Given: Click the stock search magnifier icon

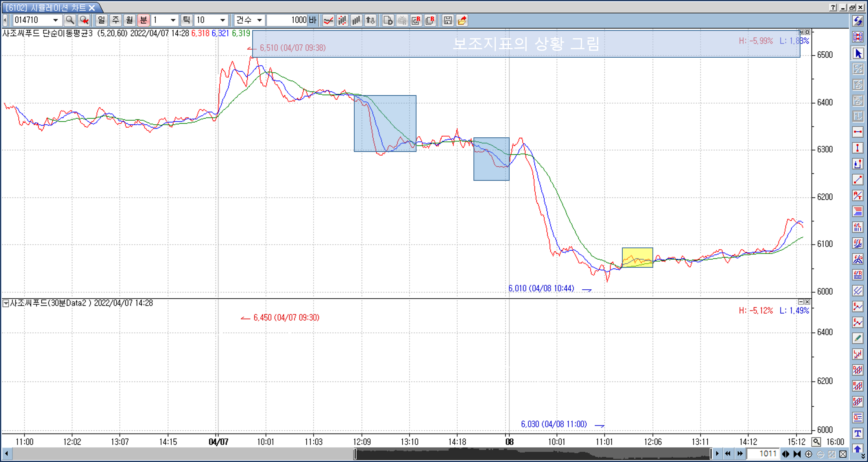Looking at the screenshot, I should [70, 20].
